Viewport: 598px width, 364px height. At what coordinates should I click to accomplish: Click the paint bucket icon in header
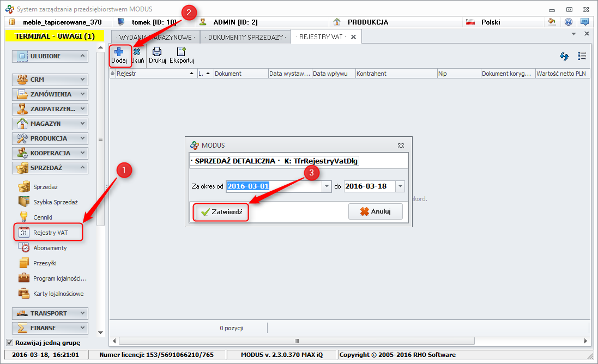[x=552, y=22]
